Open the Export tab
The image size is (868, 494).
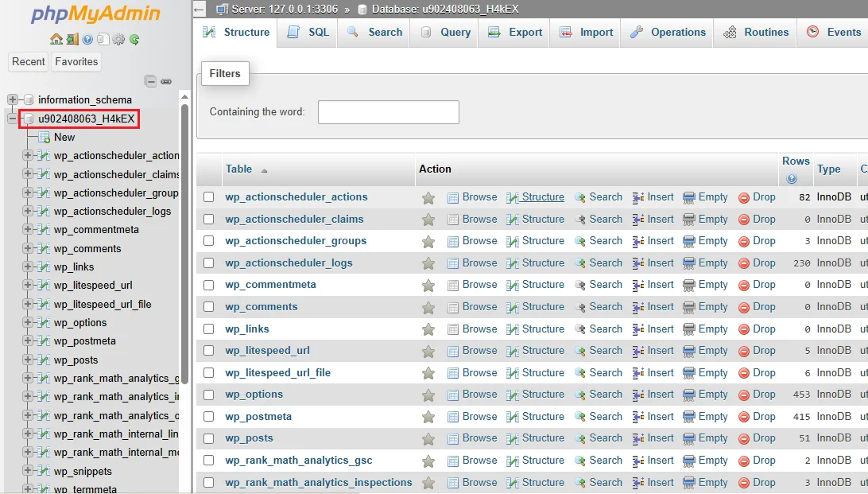pyautogui.click(x=514, y=32)
